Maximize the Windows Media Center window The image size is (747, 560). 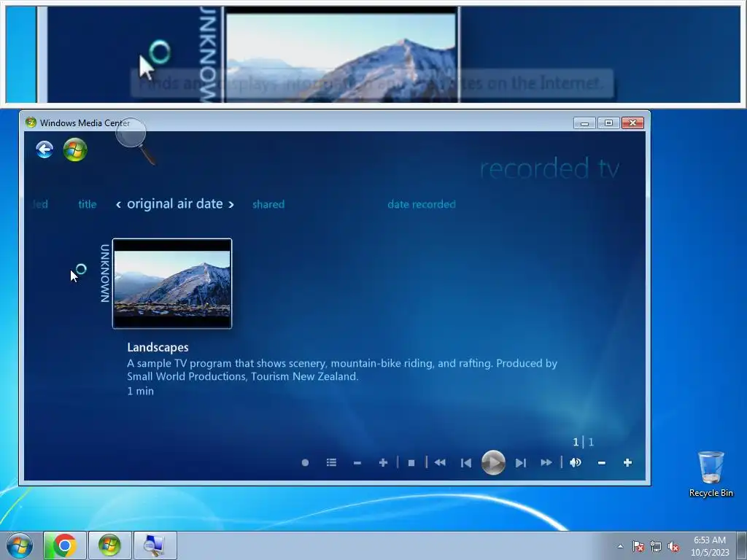tap(608, 122)
